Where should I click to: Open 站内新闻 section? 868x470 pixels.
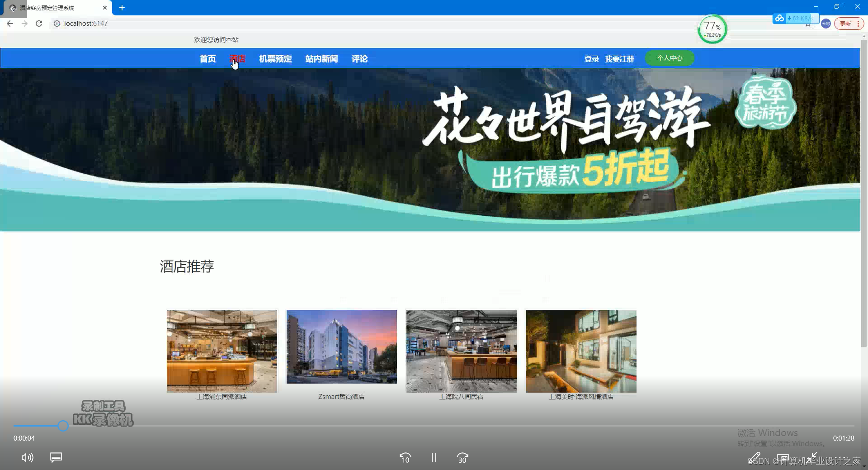pyautogui.click(x=321, y=59)
